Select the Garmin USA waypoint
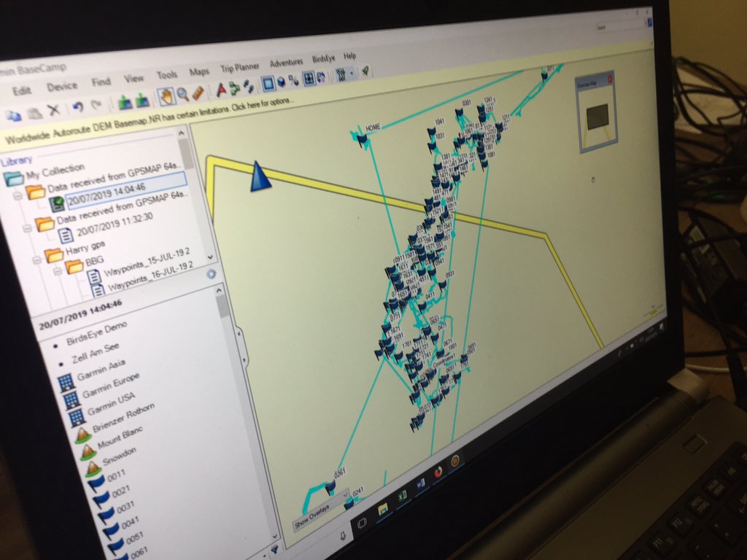Viewport: 747px width, 560px height. point(111,404)
